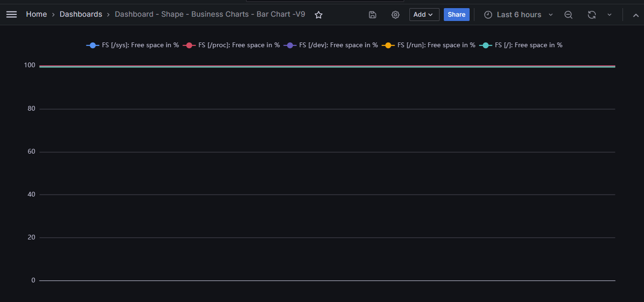Open the refresh interval dropdown arrow
644x302 pixels.
click(610, 15)
